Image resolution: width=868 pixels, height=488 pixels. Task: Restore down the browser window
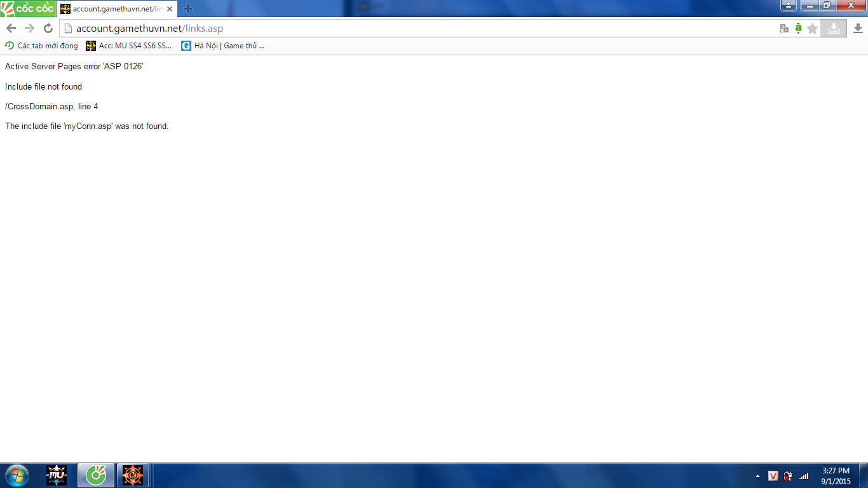[x=826, y=6]
